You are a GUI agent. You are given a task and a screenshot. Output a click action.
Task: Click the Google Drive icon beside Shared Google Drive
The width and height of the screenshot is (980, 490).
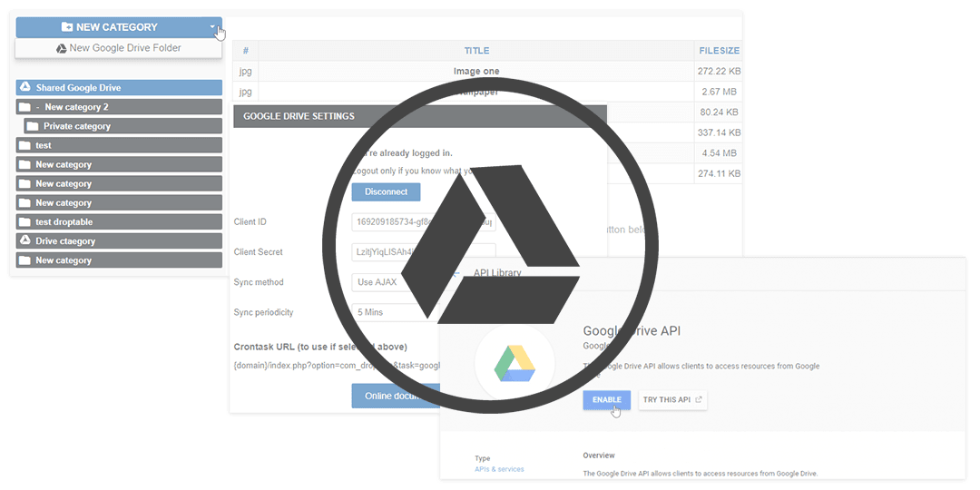[25, 88]
